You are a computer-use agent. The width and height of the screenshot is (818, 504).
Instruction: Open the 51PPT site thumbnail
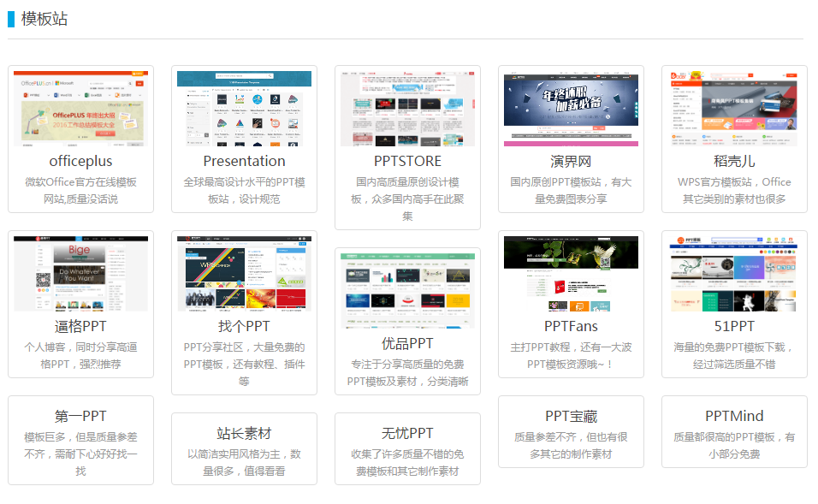pyautogui.click(x=734, y=274)
